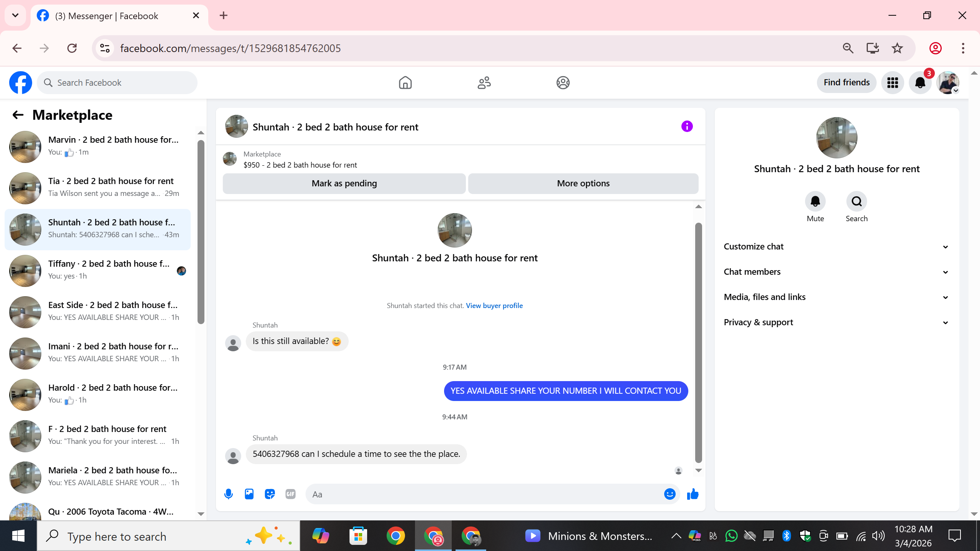
Task: Open View buyer profile link
Action: coord(494,305)
